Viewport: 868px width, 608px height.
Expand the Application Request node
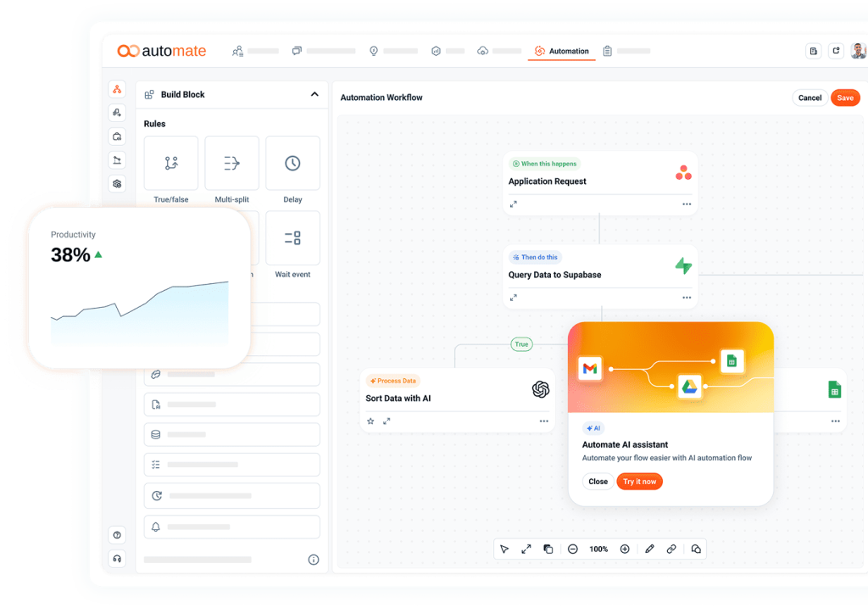click(x=514, y=204)
